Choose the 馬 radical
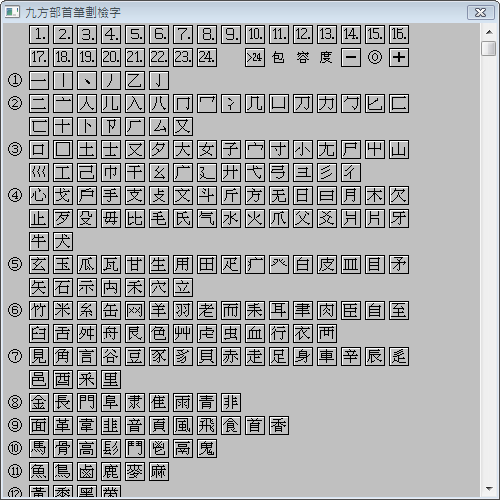The image size is (500, 500). click(39, 448)
